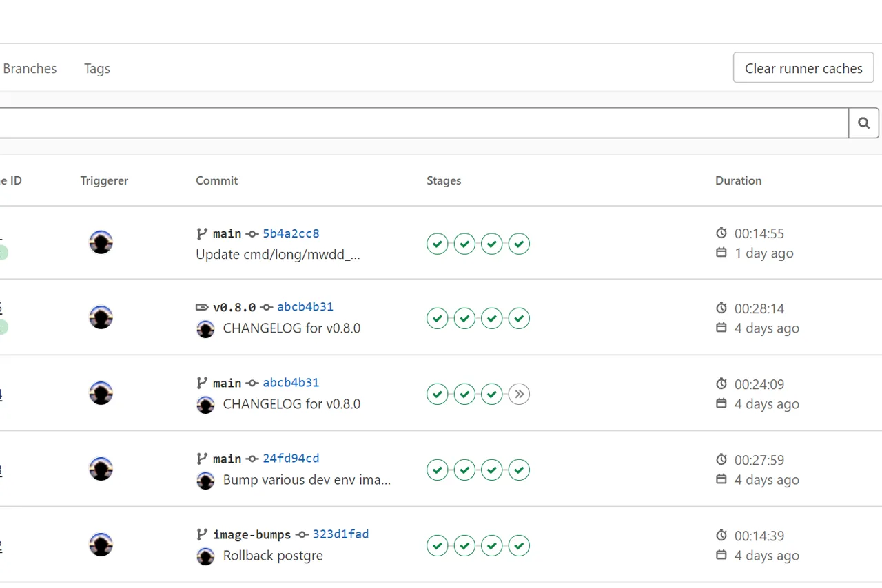Screen dimensions: 882x588
Task: Click the 00:27:59 duration value
Action: [759, 460]
